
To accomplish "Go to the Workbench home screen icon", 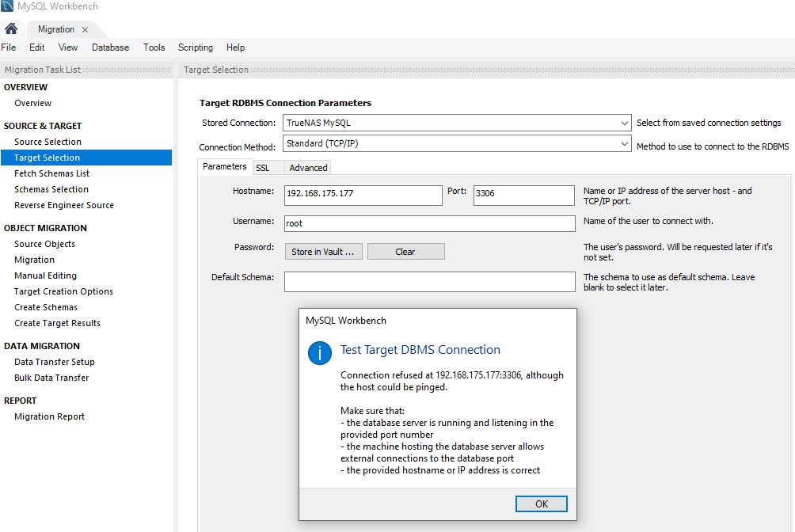I will point(10,29).
